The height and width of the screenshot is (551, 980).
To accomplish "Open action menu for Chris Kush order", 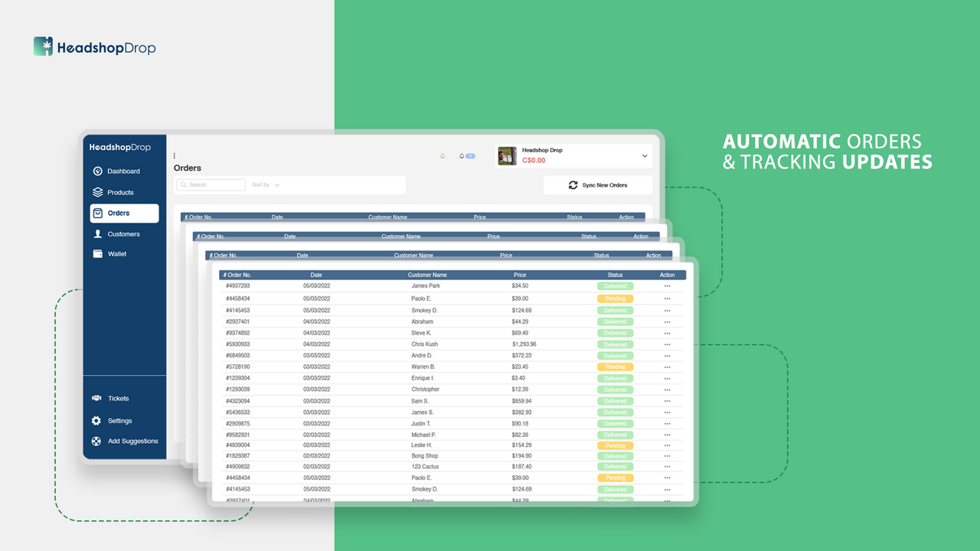I will point(667,344).
